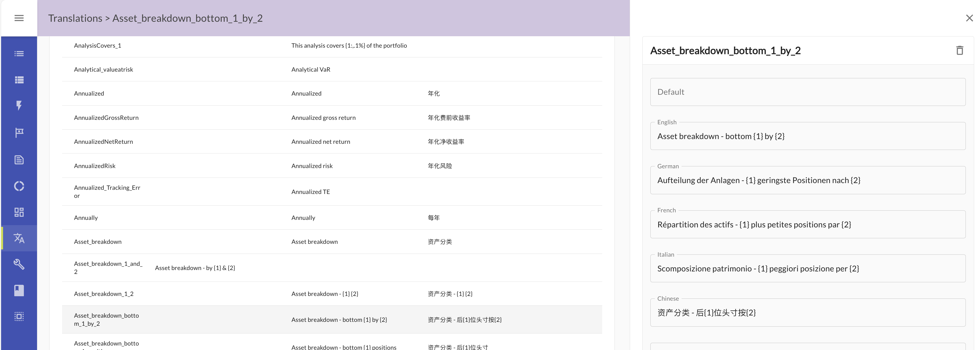The image size is (980, 350).
Task: Select the Translations language sidebar icon
Action: pyautogui.click(x=19, y=239)
